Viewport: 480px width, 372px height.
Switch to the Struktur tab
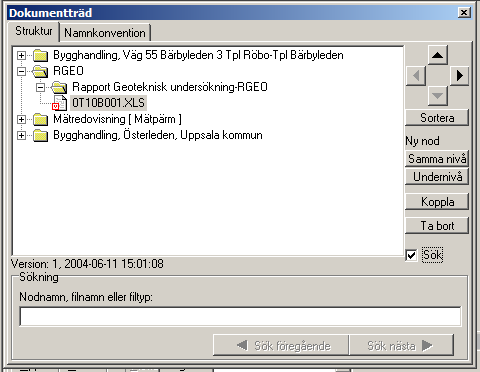point(34,31)
